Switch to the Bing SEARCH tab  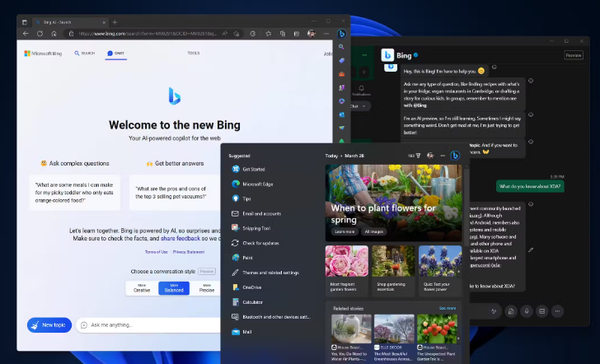click(x=85, y=54)
